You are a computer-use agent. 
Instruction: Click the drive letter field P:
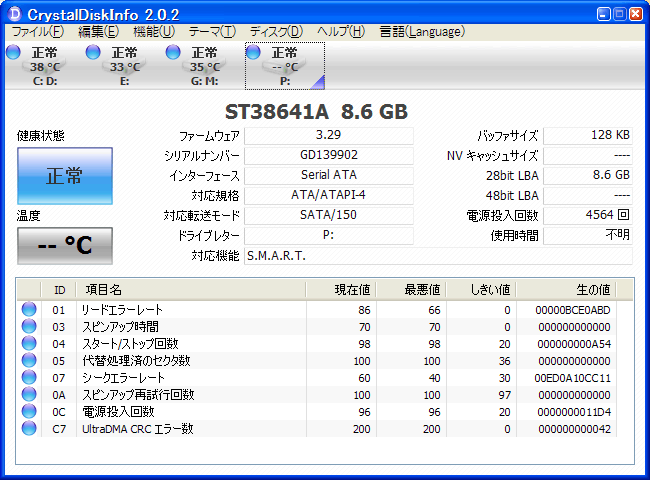click(x=329, y=235)
